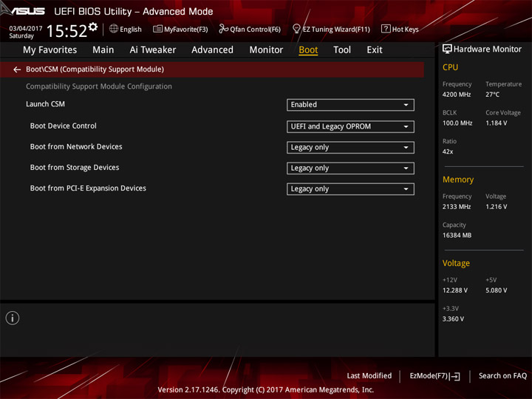Click the Hardware Monitor panel title
Viewport: 532px width, 399px height.
click(x=488, y=50)
